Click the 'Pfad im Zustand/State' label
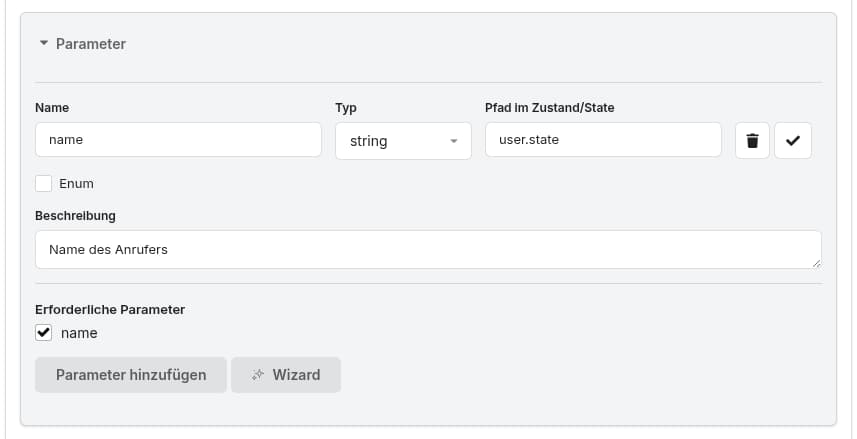Screen dimensions: 857x439 (x=556, y=107)
